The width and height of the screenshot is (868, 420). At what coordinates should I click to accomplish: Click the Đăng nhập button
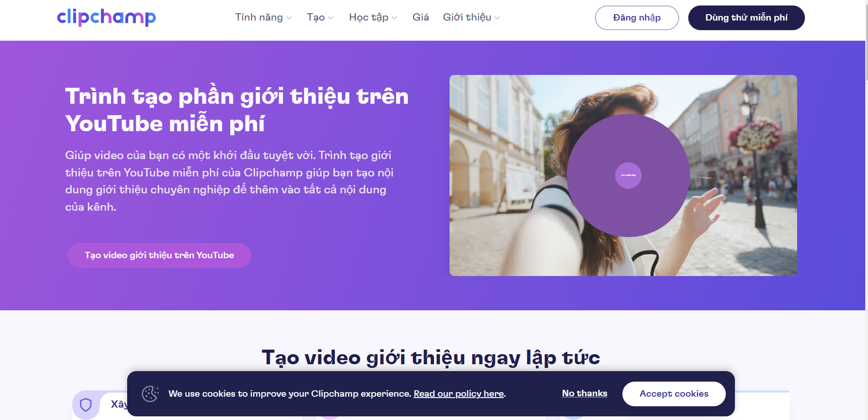pos(637,18)
